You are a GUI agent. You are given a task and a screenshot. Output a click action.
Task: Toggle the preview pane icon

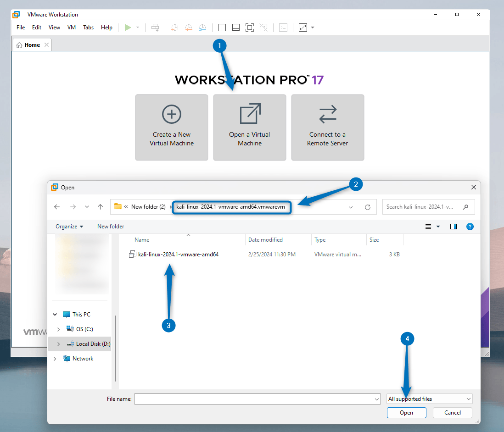[454, 227]
